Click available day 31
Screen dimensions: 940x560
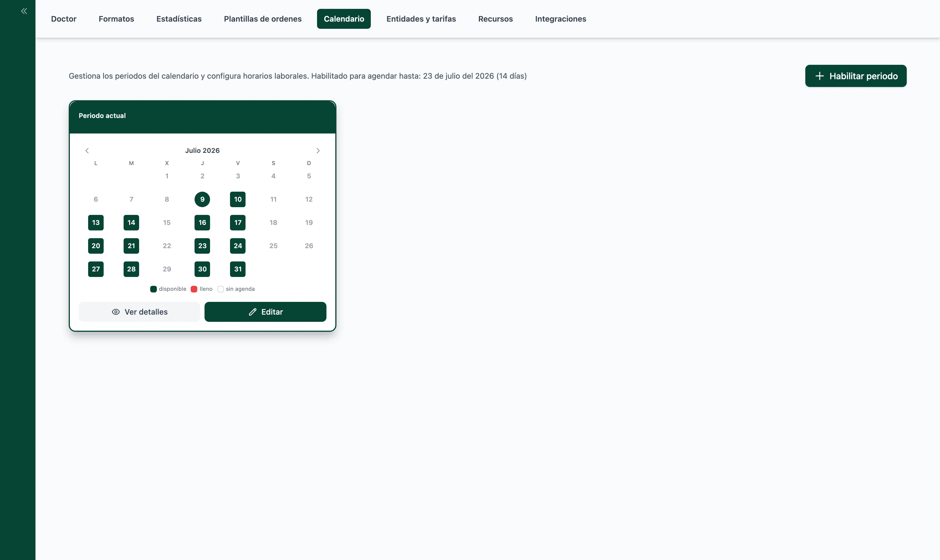(238, 269)
